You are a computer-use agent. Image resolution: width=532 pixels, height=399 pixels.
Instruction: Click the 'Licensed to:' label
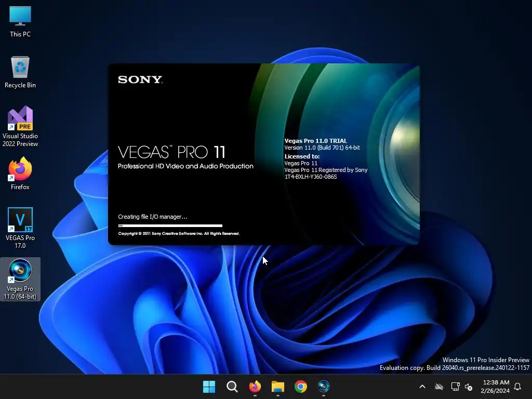(x=302, y=156)
